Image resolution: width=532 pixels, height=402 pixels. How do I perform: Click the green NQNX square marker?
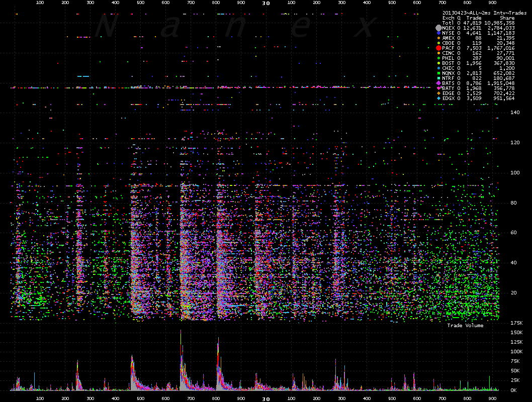438,73
